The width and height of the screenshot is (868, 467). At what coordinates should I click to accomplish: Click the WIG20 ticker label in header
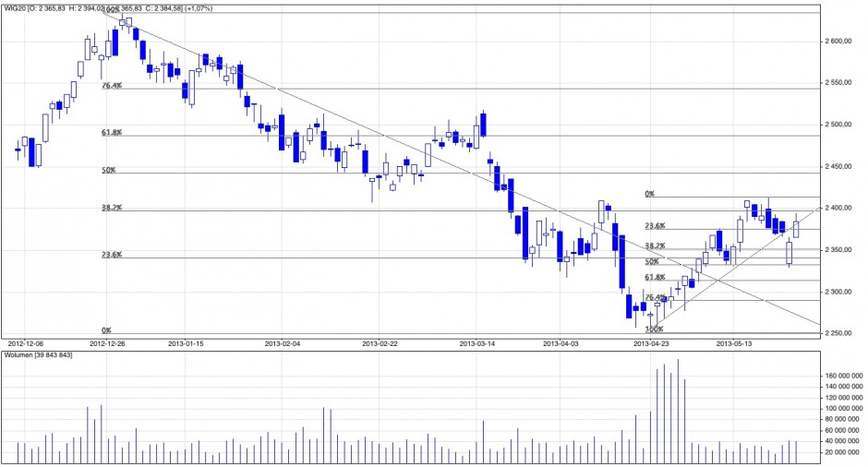point(13,8)
